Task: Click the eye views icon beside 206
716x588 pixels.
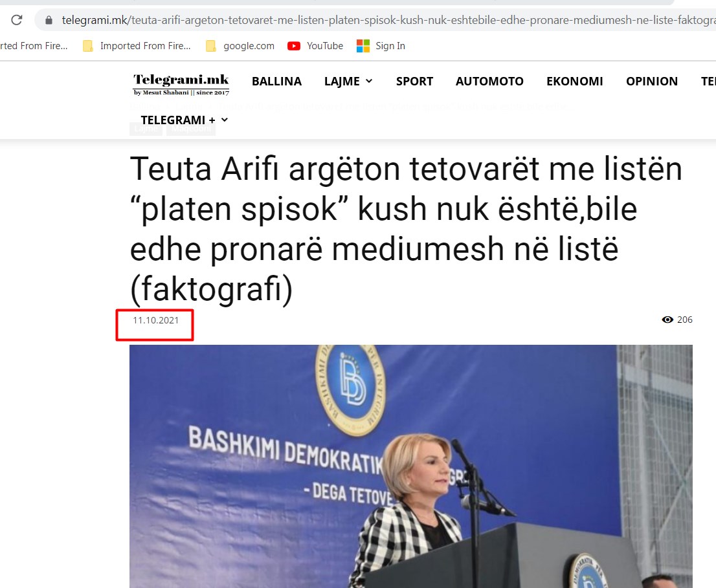Action: (667, 320)
